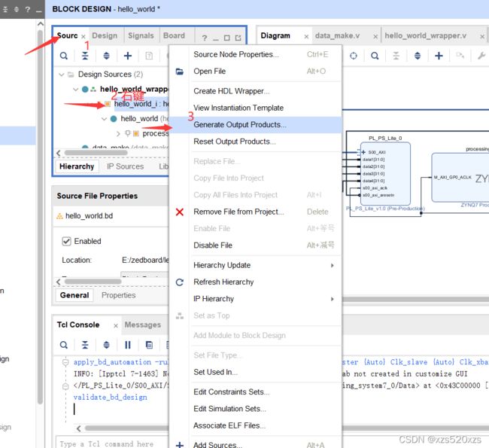The height and width of the screenshot is (448, 489).
Task: Copy the Tcl Console contents icon
Action: [149, 345]
